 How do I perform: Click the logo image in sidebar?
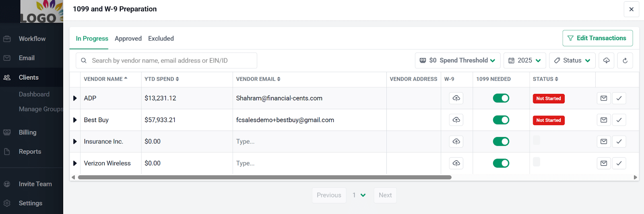[x=42, y=11]
